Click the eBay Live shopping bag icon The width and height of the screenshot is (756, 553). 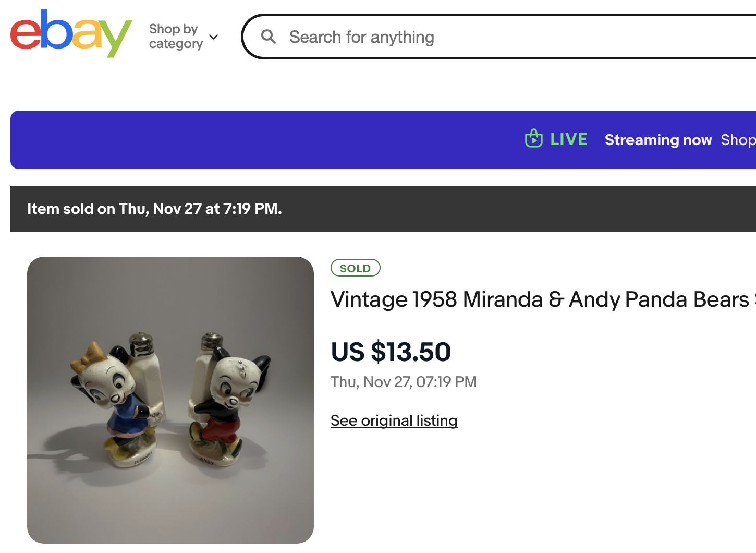(533, 139)
